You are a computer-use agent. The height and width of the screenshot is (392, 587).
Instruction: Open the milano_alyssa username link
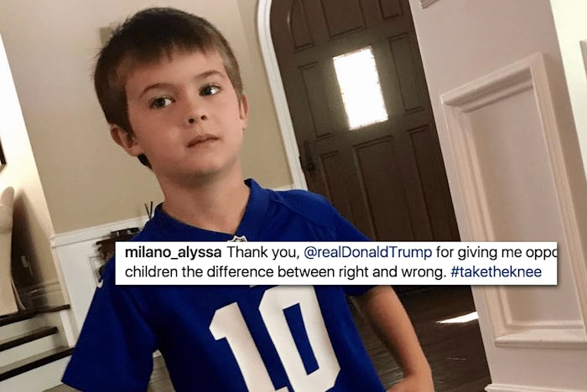(x=173, y=252)
